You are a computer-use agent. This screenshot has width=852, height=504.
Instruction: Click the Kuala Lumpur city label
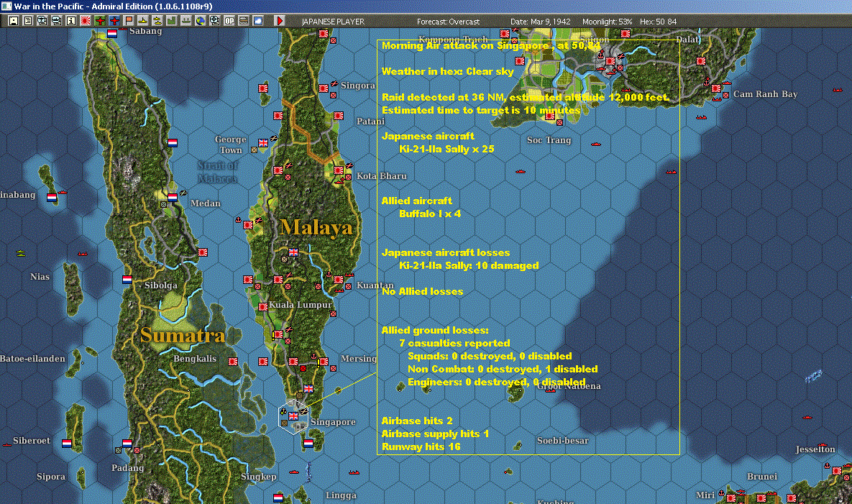click(x=301, y=305)
